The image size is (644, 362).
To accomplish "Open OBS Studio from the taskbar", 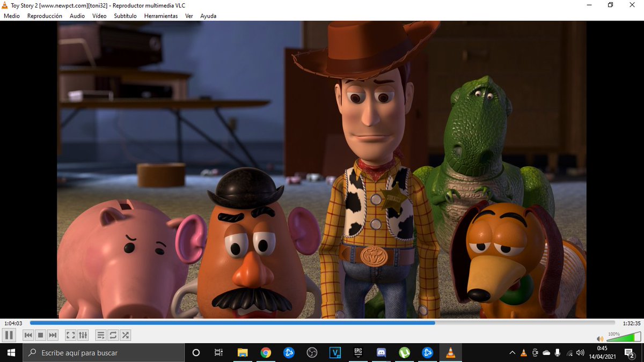I will pyautogui.click(x=312, y=352).
